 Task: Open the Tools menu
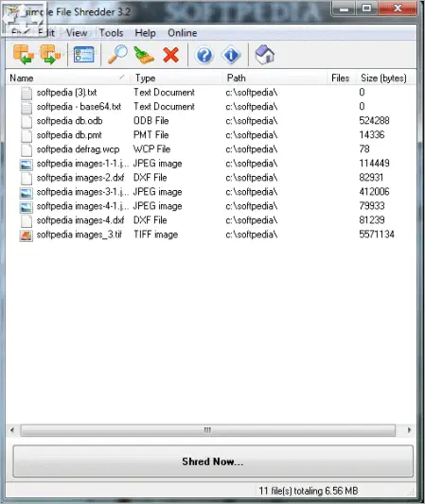111,33
